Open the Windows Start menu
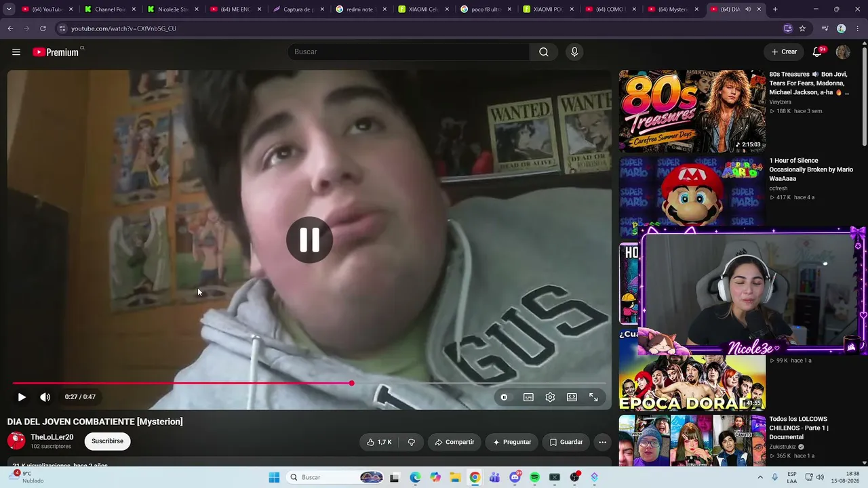868x488 pixels. click(x=274, y=477)
